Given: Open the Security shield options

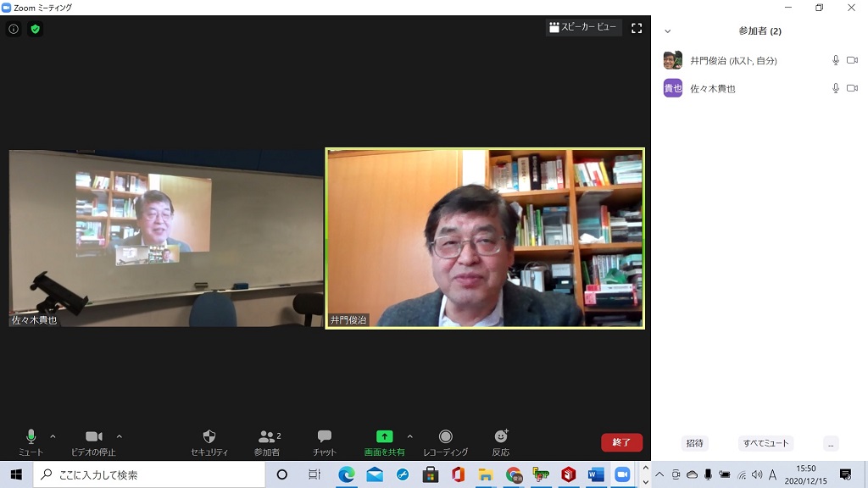Looking at the screenshot, I should 209,442.
